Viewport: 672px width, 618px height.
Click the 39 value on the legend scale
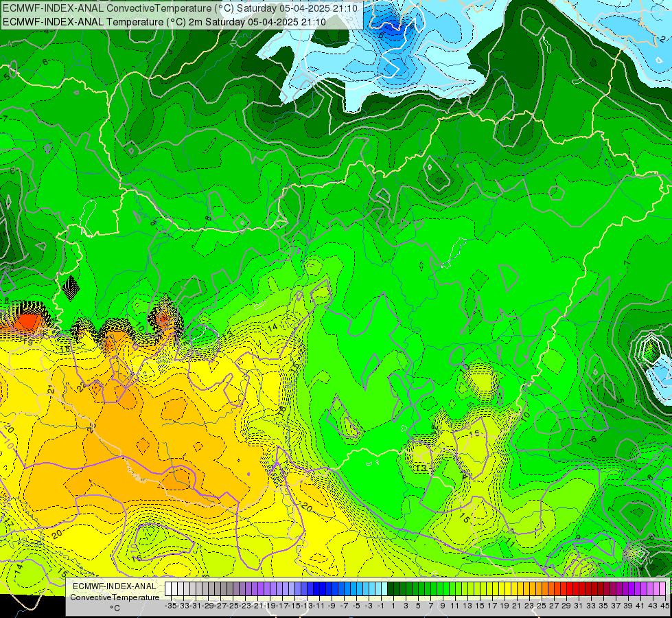628,606
